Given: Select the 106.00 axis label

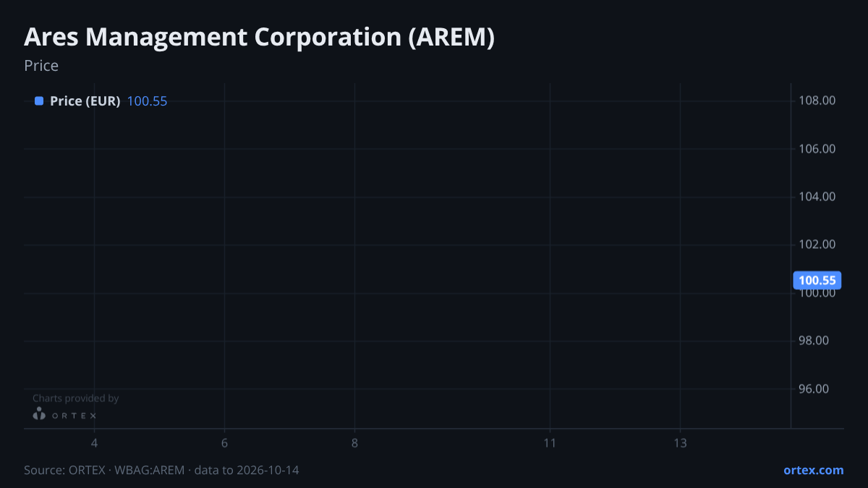Looking at the screenshot, I should coord(817,149).
